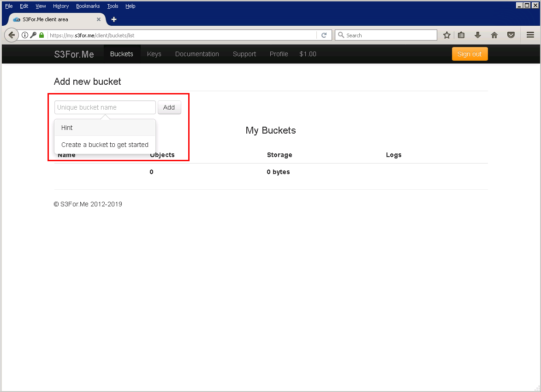Click the 'Add new bucket' heading
This screenshot has width=541, height=392.
(x=88, y=82)
